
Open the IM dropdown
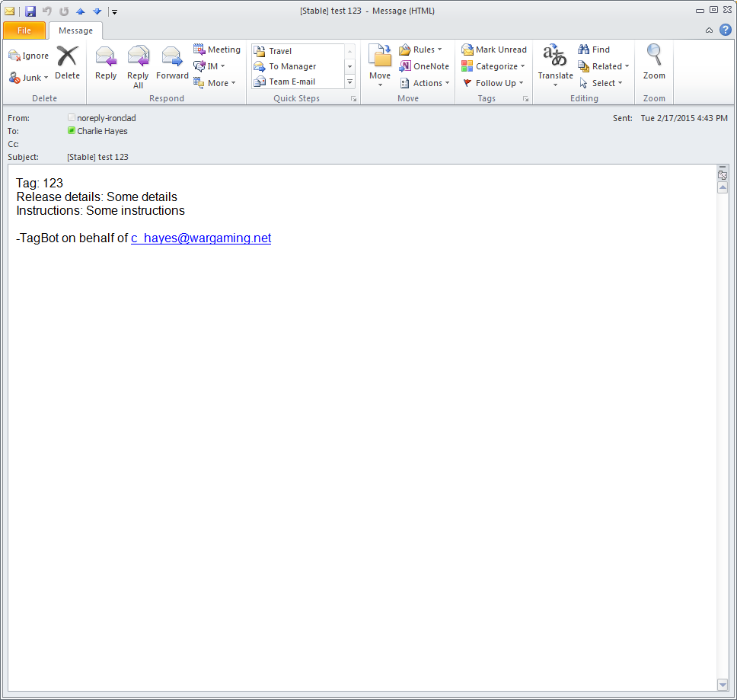[223, 66]
